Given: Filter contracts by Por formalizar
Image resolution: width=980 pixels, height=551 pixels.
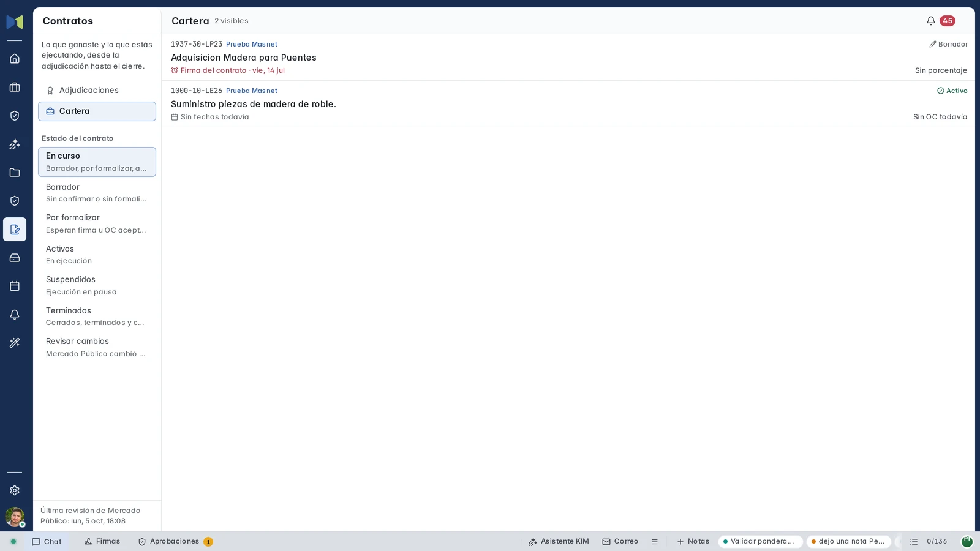Looking at the screenshot, I should click(x=97, y=223).
